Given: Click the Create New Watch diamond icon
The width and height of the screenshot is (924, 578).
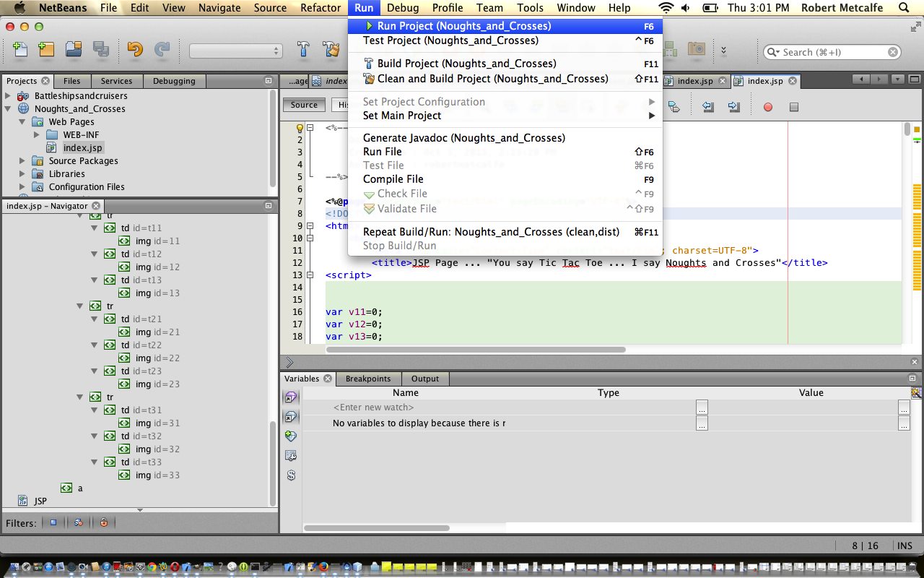Looking at the screenshot, I should (x=291, y=436).
